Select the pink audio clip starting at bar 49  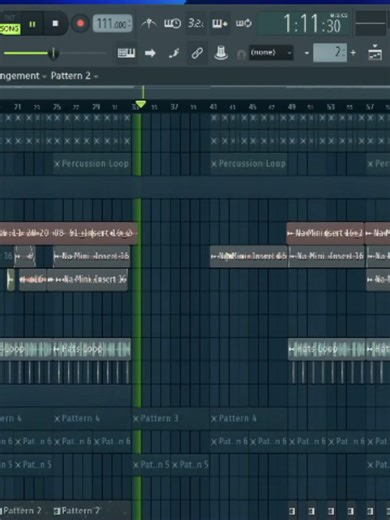pyautogui.click(x=325, y=233)
